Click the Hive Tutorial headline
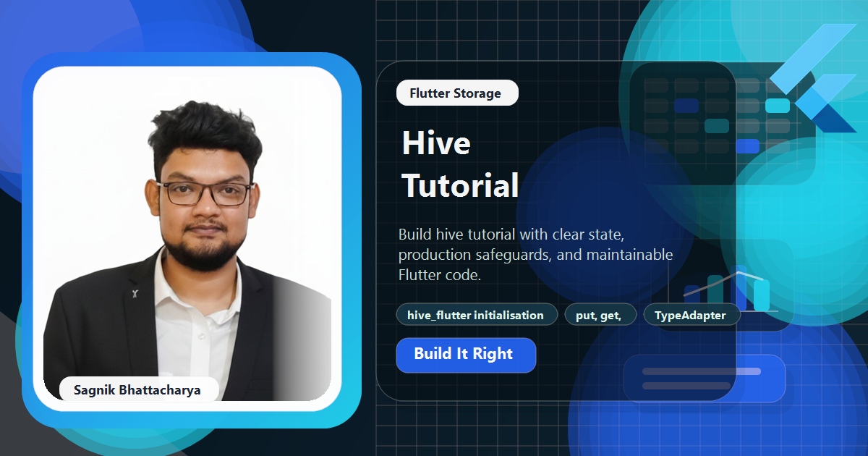This screenshot has width=868, height=456. coord(460,165)
